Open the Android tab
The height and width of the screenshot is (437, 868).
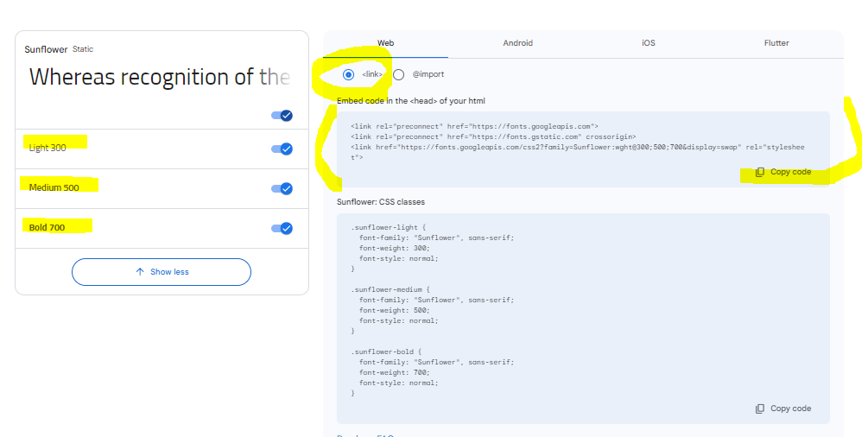517,43
